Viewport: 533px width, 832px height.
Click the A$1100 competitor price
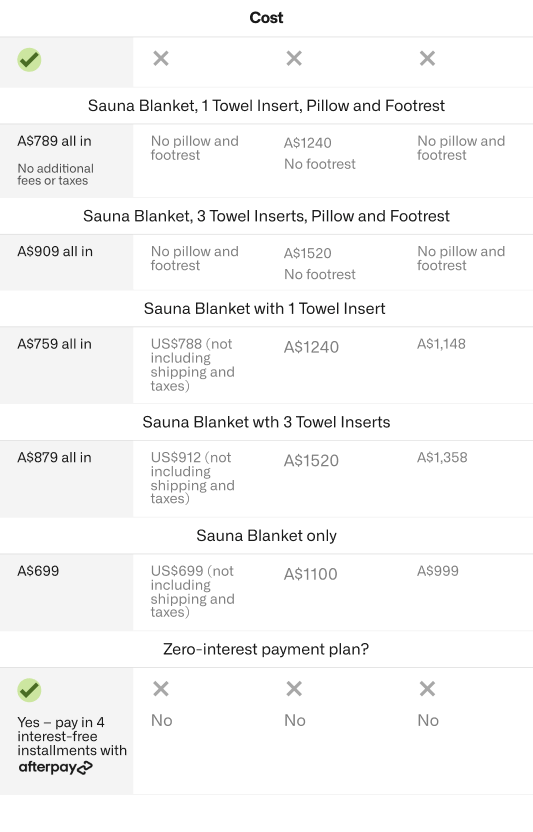click(x=311, y=574)
